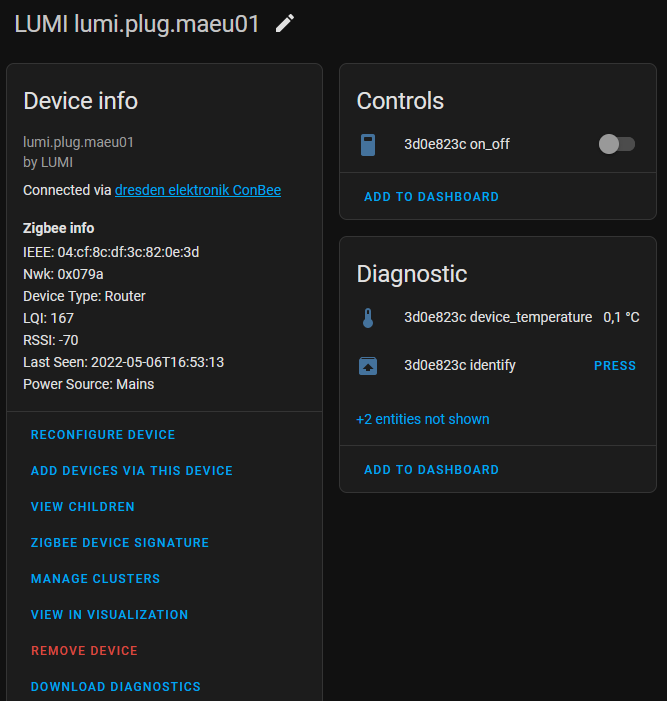
Task: Click the IEEE address line
Action: pyautogui.click(x=111, y=252)
